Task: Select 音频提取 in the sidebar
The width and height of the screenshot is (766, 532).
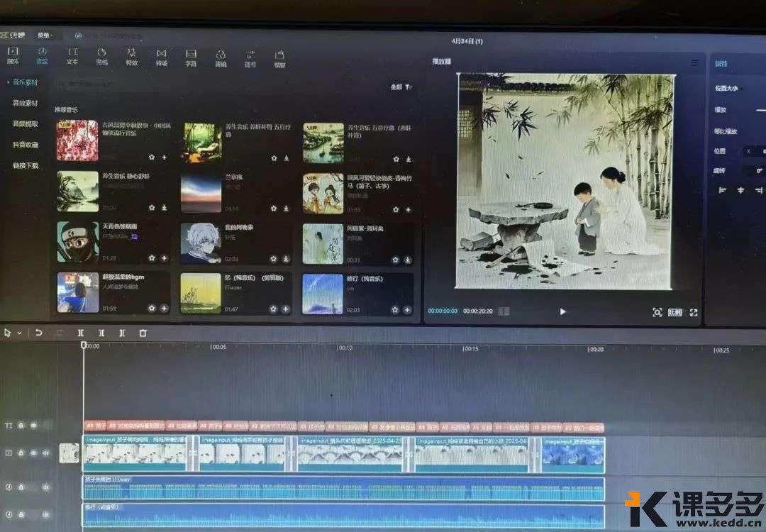Action: (25, 124)
